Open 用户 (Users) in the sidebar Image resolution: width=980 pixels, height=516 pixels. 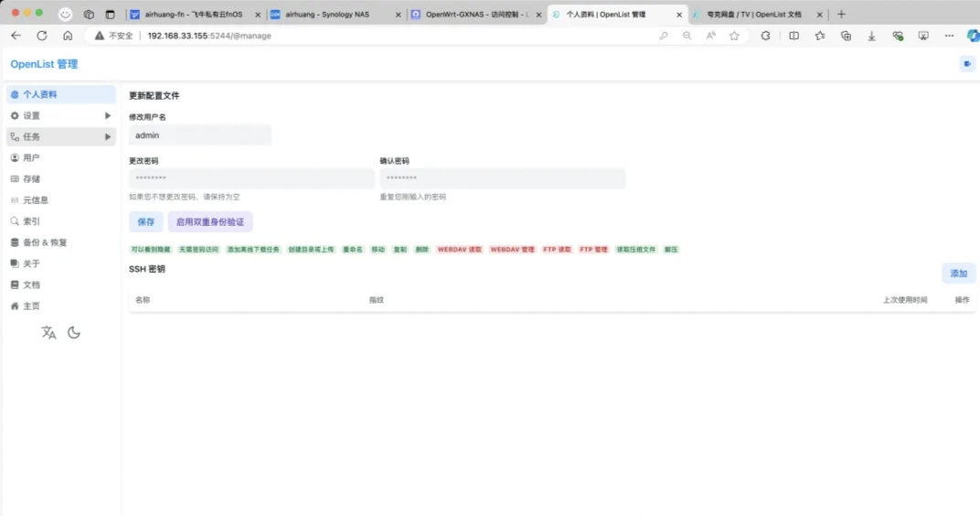pos(31,157)
